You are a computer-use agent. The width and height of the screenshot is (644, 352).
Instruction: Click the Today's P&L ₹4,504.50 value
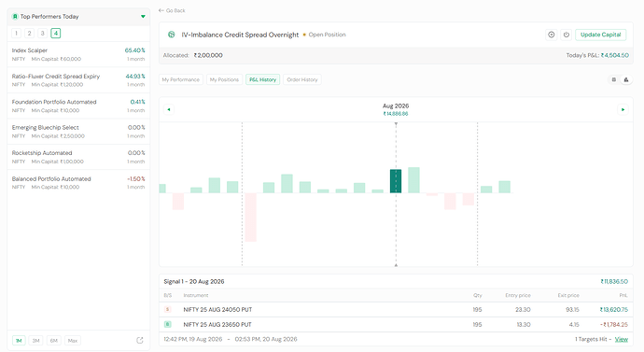point(614,55)
